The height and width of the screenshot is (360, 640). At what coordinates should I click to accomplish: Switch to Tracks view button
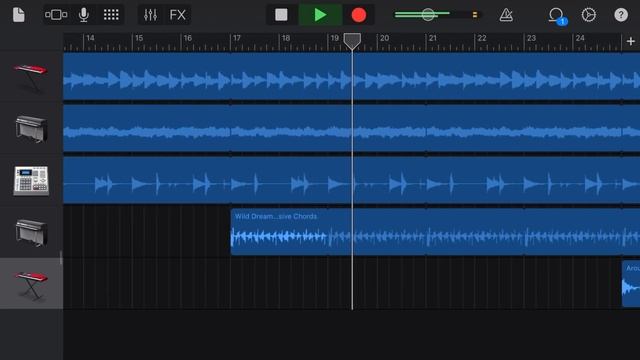click(x=56, y=15)
